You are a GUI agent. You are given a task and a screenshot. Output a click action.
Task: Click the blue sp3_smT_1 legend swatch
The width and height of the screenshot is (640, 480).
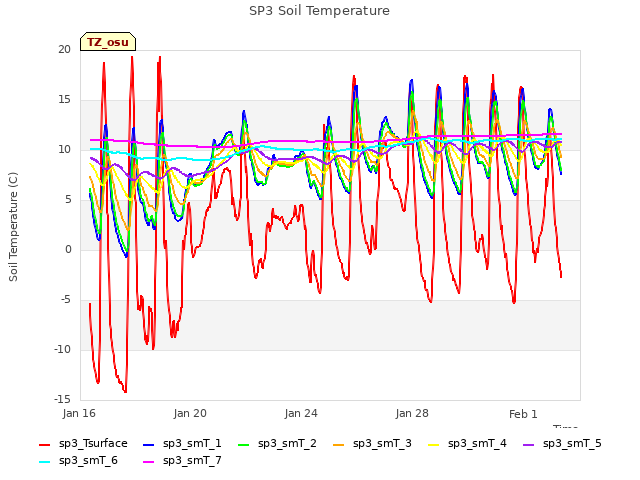[x=149, y=444]
